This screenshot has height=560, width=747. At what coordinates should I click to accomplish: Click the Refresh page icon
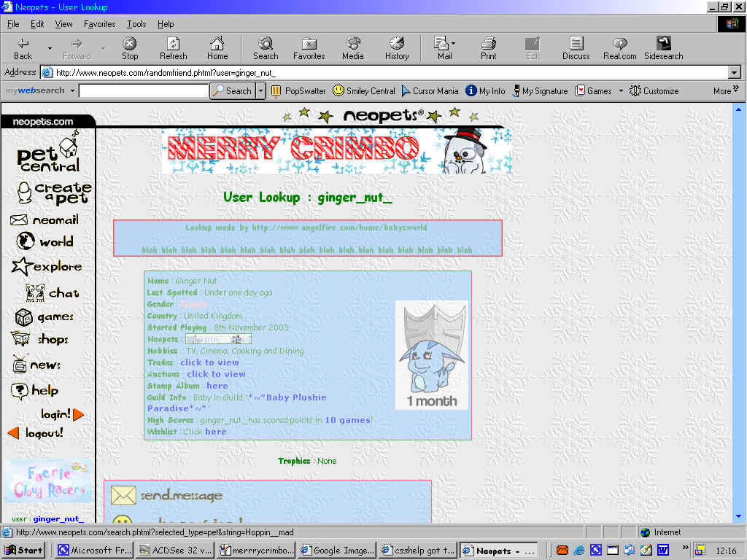(x=174, y=48)
